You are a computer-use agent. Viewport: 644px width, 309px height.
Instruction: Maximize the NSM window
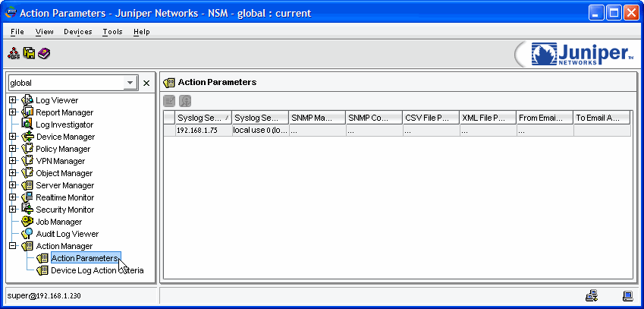pos(614,13)
